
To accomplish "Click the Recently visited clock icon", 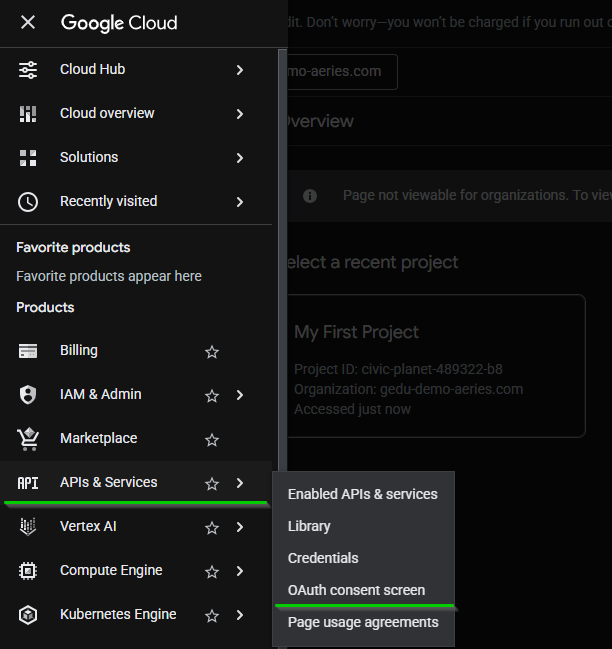I will tap(28, 202).
